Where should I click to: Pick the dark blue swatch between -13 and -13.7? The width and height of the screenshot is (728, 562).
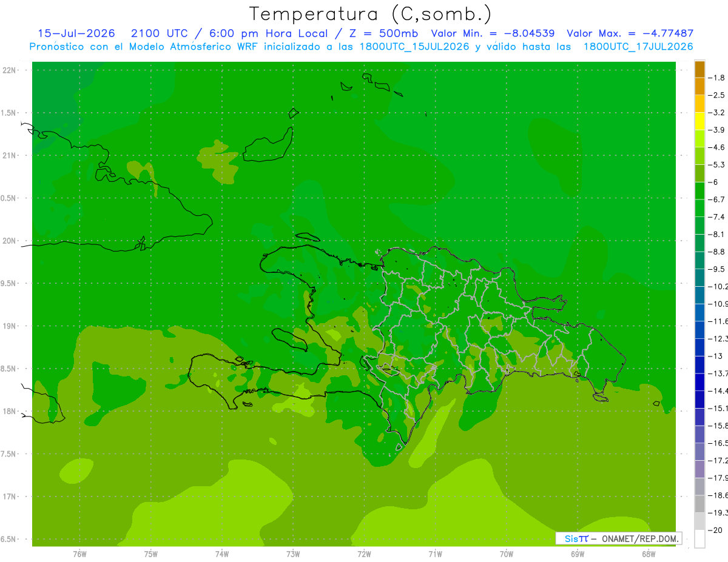point(699,364)
